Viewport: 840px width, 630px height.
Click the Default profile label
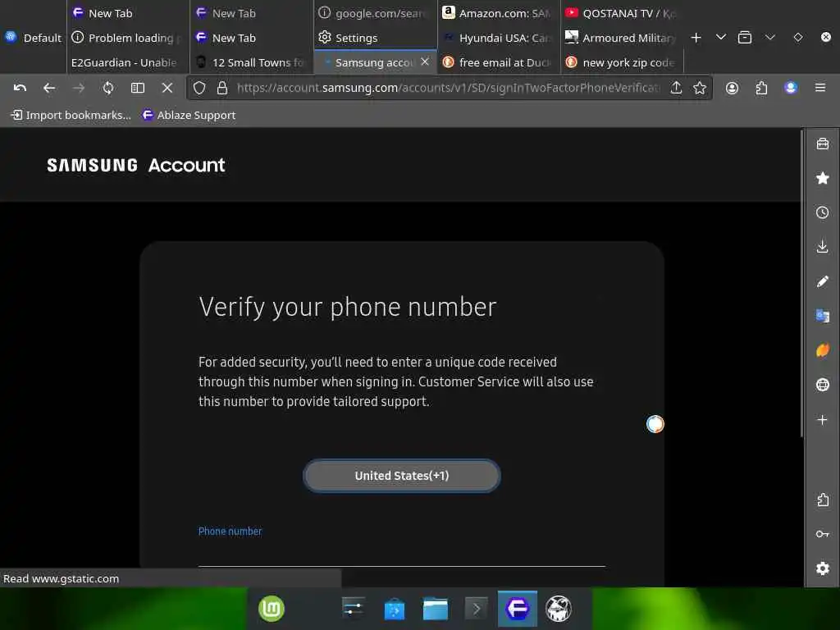(33, 38)
